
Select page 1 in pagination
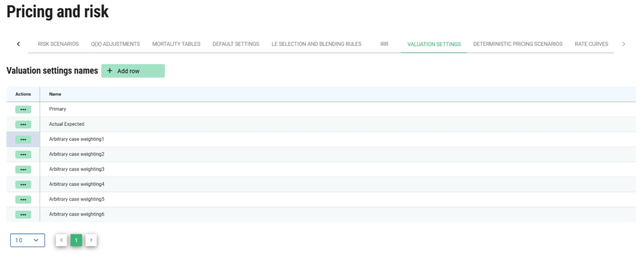click(76, 240)
